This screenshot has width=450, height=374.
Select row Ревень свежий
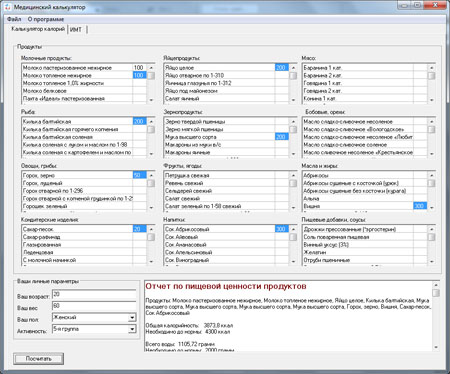point(226,183)
